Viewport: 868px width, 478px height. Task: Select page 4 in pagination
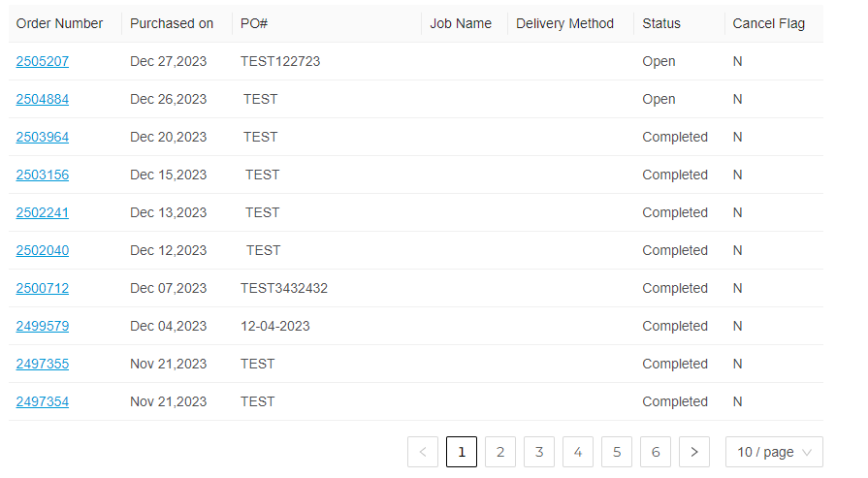click(578, 452)
